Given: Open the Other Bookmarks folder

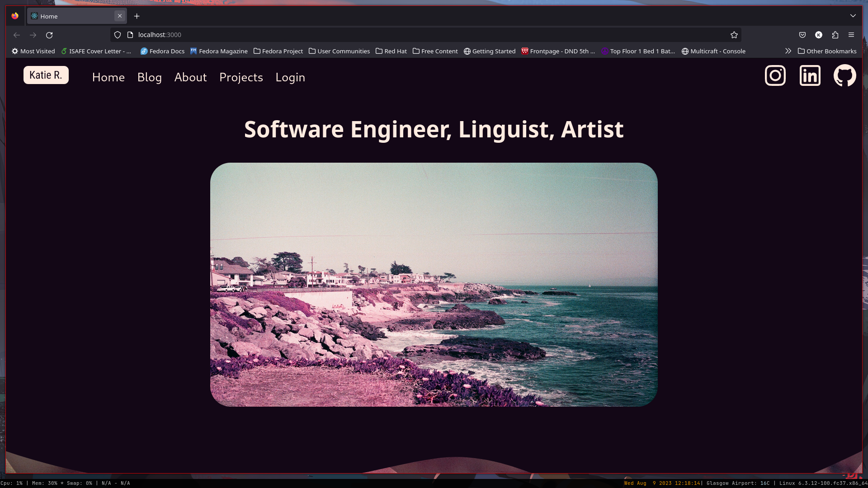Looking at the screenshot, I should click(827, 51).
